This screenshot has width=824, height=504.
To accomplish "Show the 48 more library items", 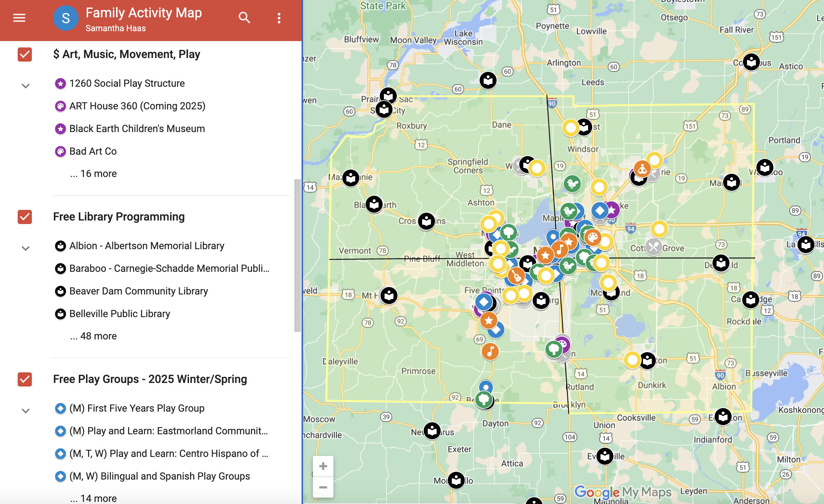I will pyautogui.click(x=94, y=336).
